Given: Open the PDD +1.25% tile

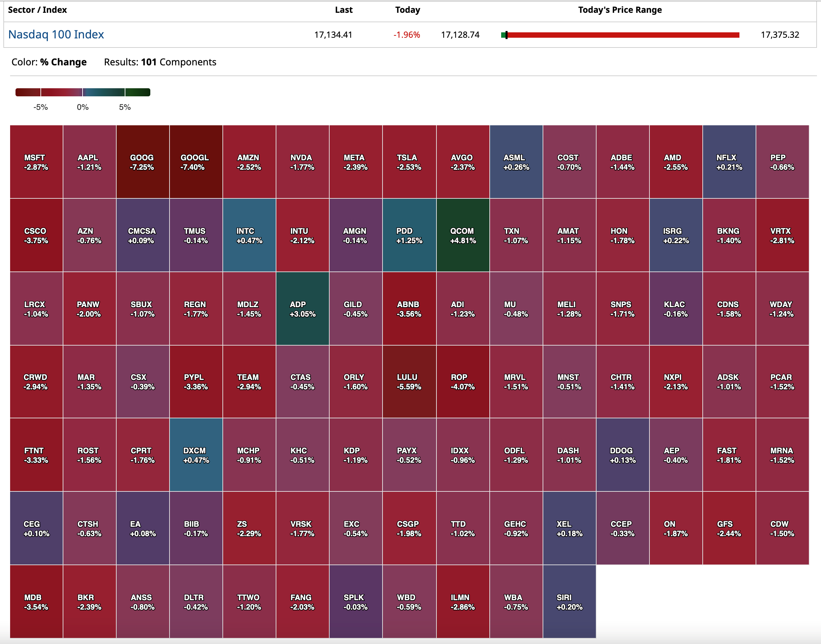Looking at the screenshot, I should [x=409, y=235].
